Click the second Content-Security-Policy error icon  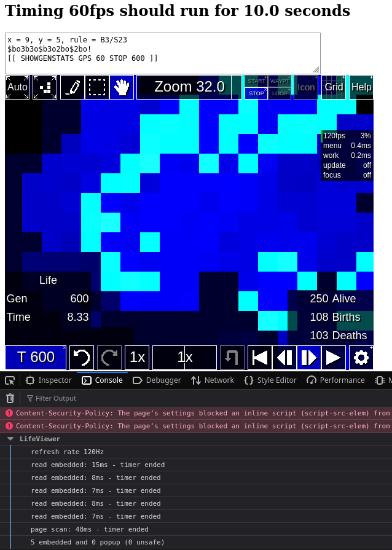[x=9, y=426]
